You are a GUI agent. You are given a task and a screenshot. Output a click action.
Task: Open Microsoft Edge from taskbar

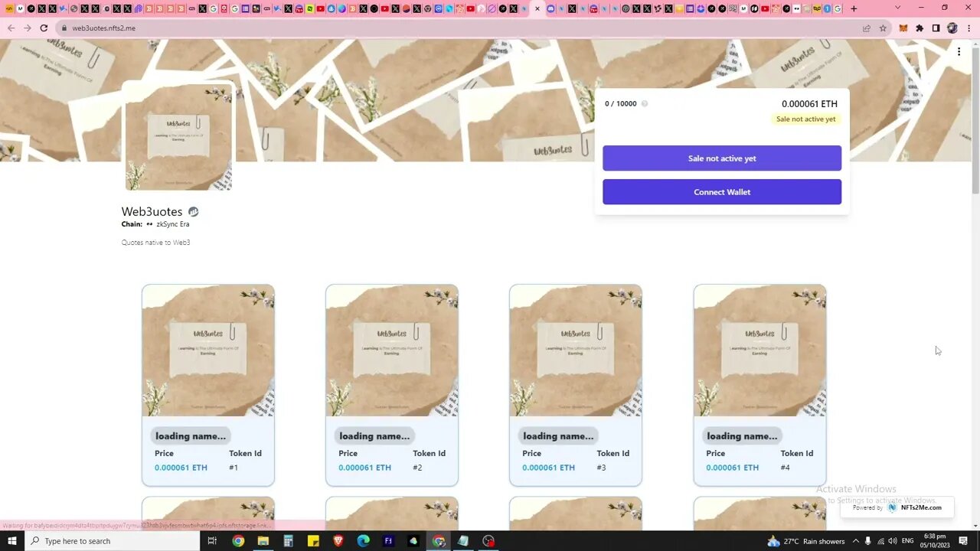pyautogui.click(x=363, y=541)
